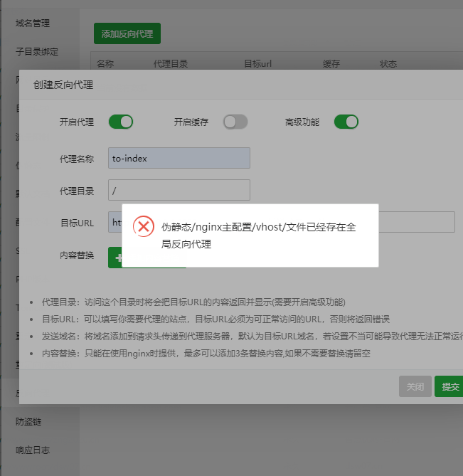This screenshot has width=463, height=476.
Task: Click the 缓存 column header
Action: coord(331,64)
